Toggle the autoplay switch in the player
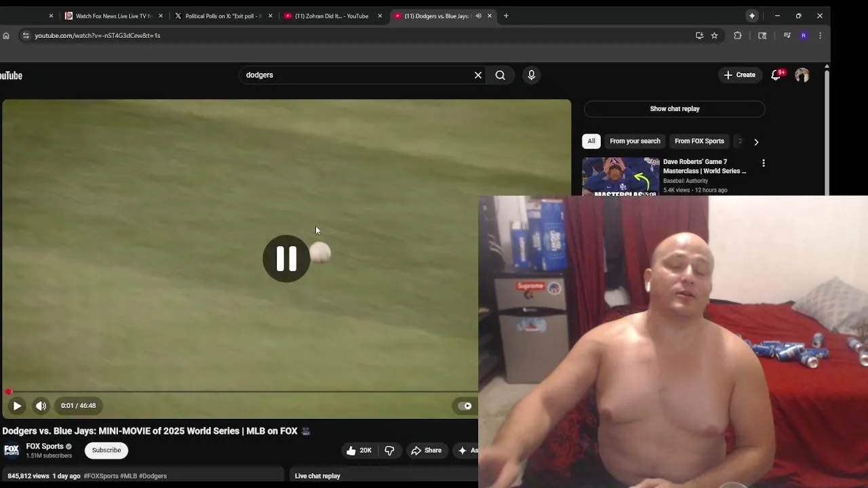This screenshot has width=868, height=488. coord(465,406)
